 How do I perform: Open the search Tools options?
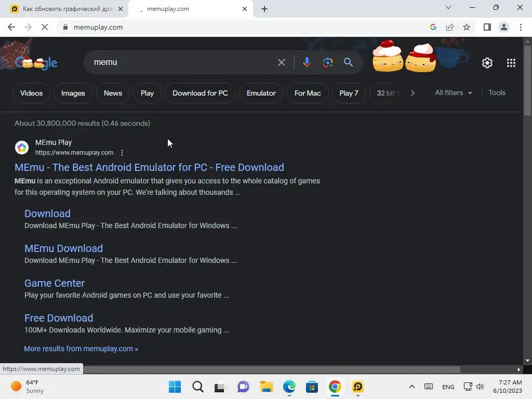(497, 92)
